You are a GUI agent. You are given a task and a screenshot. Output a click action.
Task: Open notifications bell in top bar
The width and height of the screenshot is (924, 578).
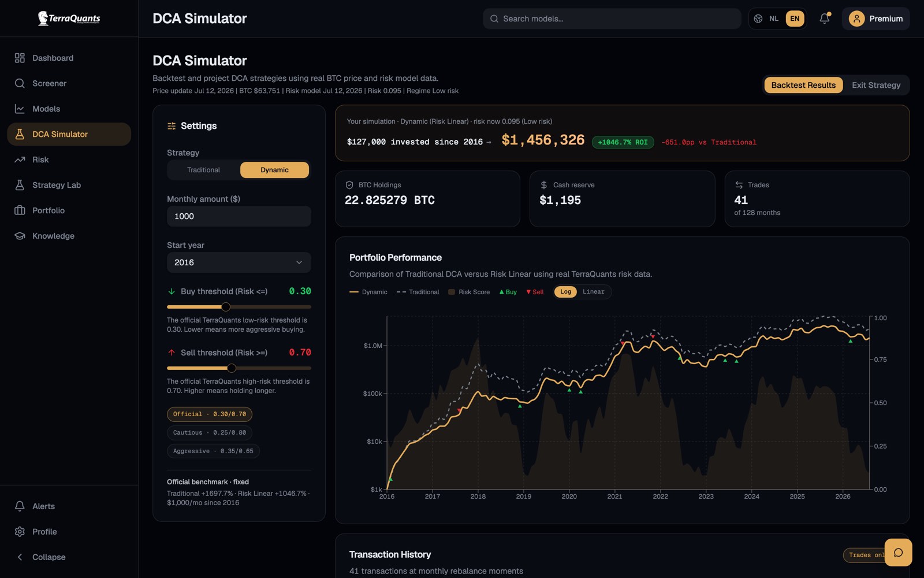pos(825,18)
